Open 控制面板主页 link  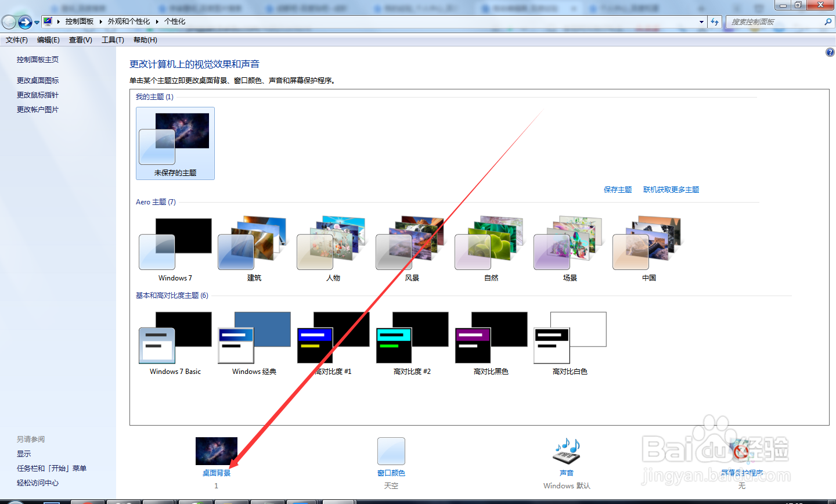click(38, 60)
